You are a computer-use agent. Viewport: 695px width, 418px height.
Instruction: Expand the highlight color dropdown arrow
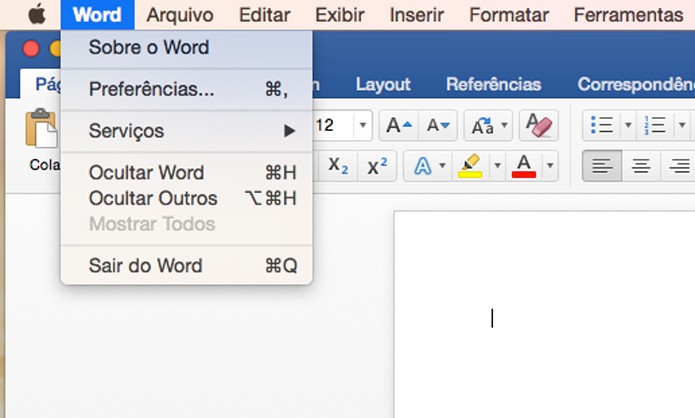tap(497, 166)
